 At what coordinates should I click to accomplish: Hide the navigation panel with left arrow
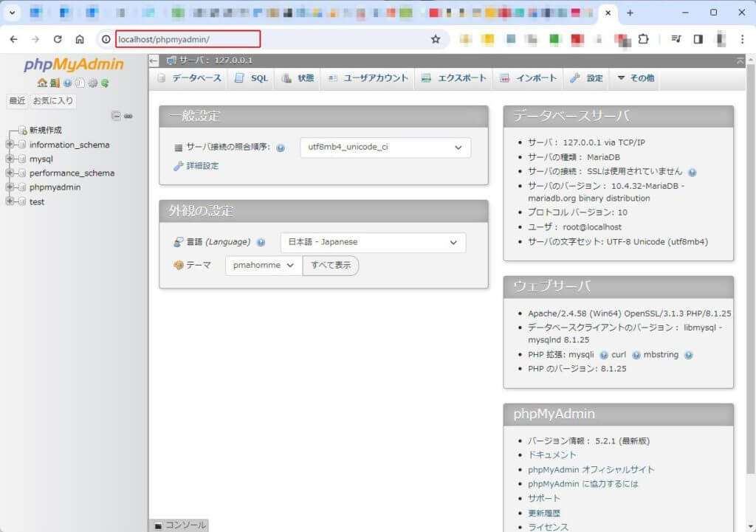click(x=154, y=61)
